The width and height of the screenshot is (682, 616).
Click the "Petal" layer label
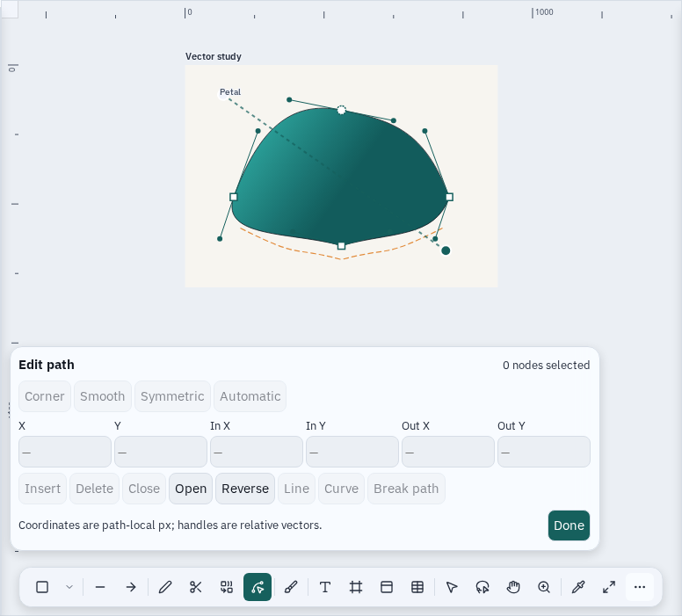point(230,91)
